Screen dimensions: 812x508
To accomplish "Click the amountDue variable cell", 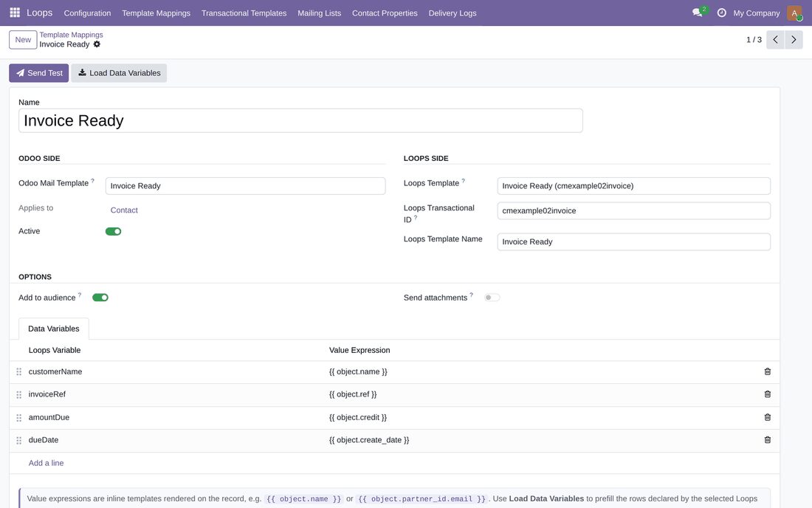I will [x=173, y=417].
